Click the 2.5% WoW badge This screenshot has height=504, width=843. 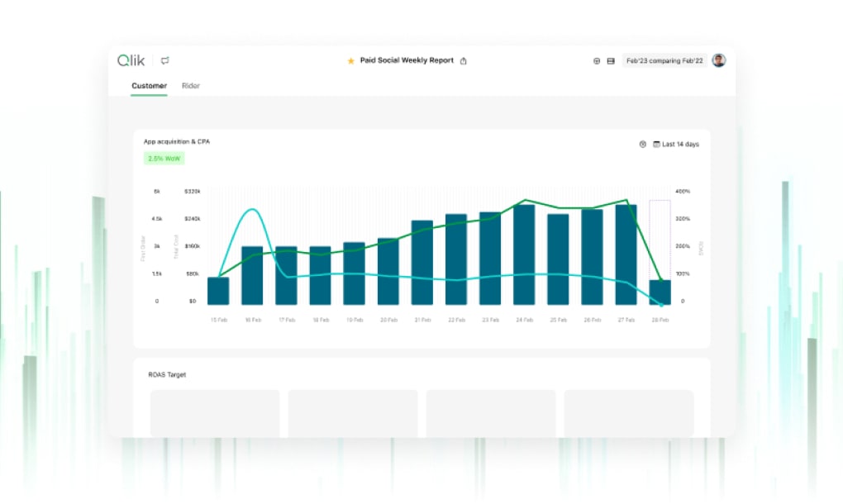[x=164, y=158]
